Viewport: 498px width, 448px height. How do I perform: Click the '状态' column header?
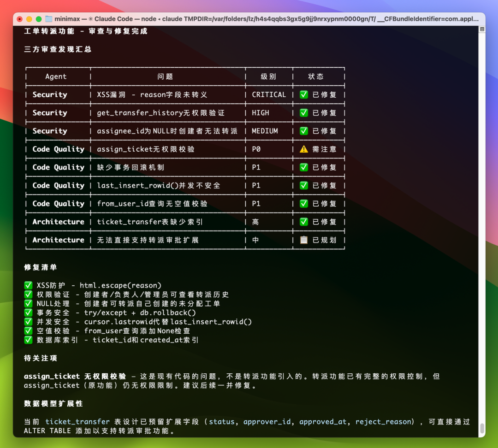[x=316, y=77]
